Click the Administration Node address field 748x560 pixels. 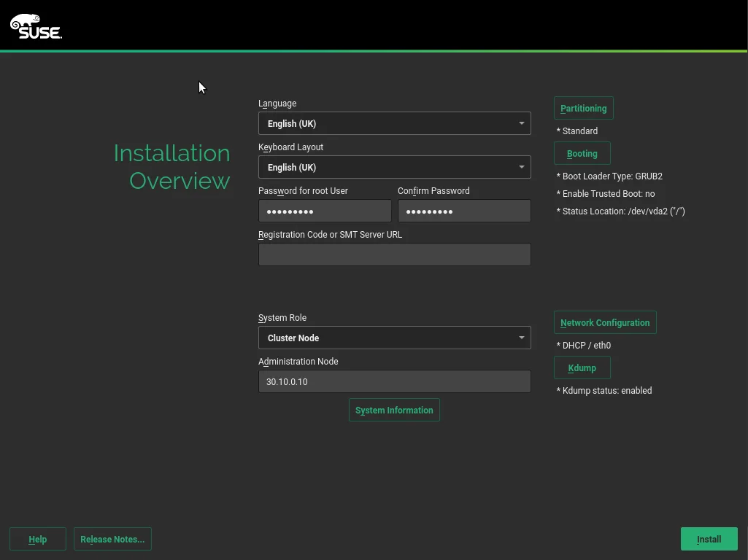click(x=394, y=381)
